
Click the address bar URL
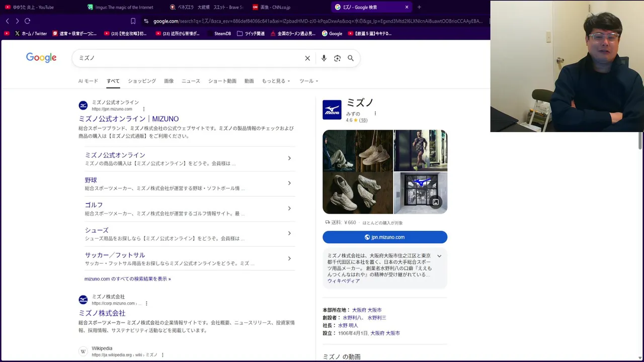coord(317,21)
